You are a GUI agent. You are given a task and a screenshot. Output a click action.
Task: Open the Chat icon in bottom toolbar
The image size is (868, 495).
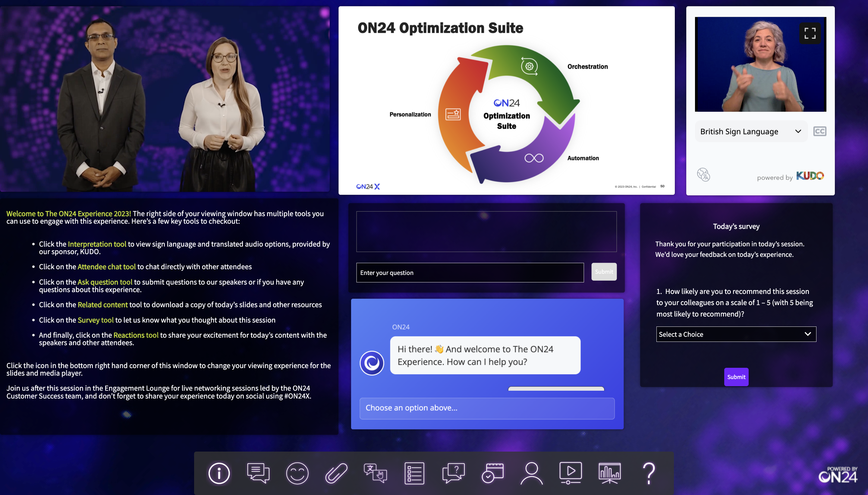tap(258, 472)
